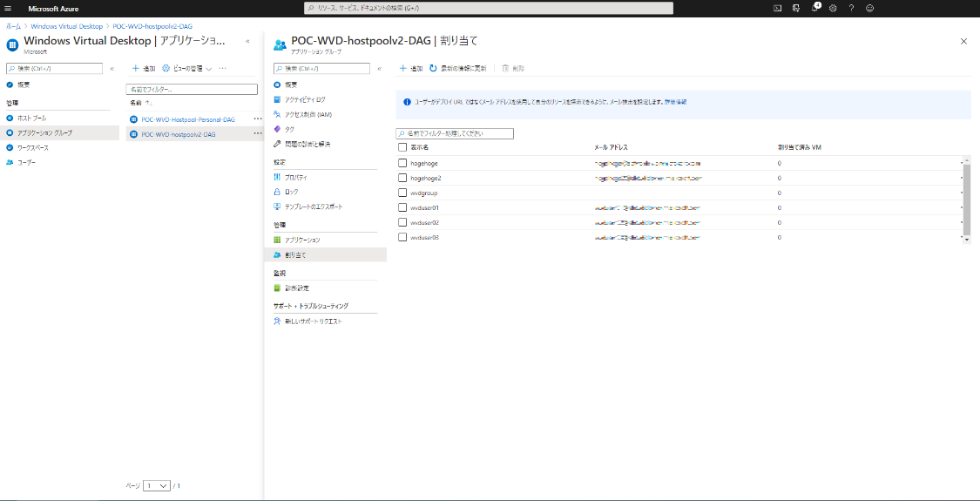Focus the search box in the Windows Virtual Desktop menu
Viewport: 980px width, 501px height.
[54, 68]
